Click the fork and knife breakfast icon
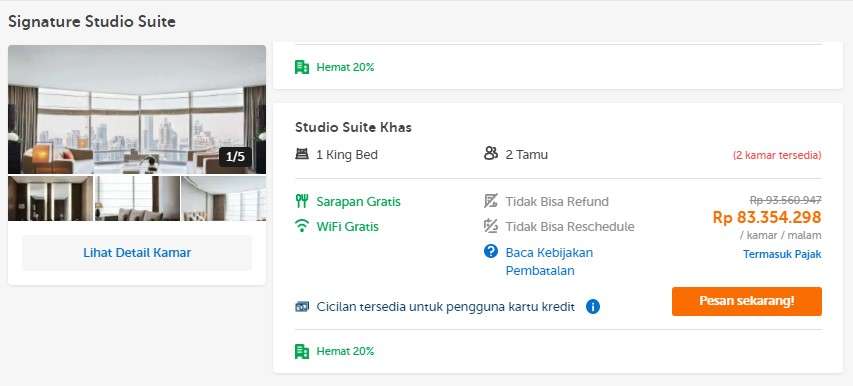853x386 pixels. coord(302,201)
